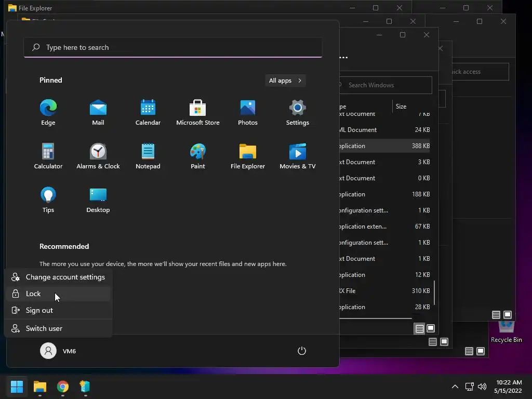Open Google Chrome from the taskbar
This screenshot has height=399, width=532.
pos(62,387)
